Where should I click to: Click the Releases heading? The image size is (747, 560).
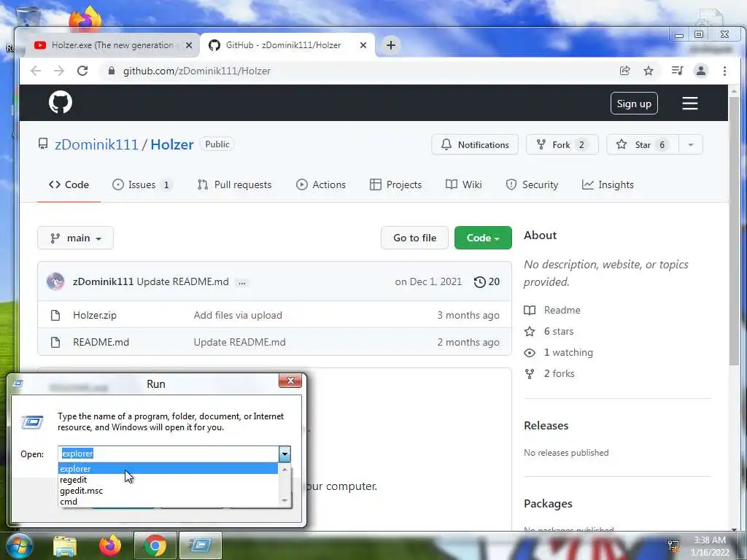(546, 426)
